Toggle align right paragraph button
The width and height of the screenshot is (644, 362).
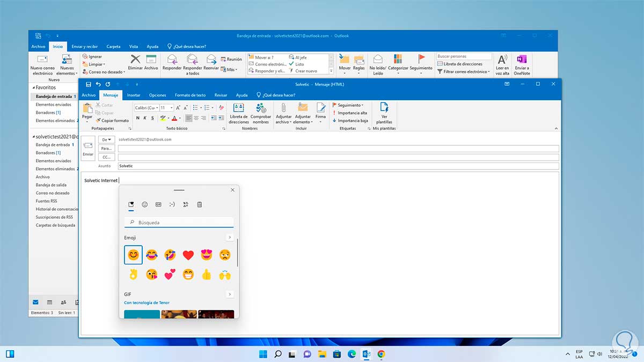[204, 118]
